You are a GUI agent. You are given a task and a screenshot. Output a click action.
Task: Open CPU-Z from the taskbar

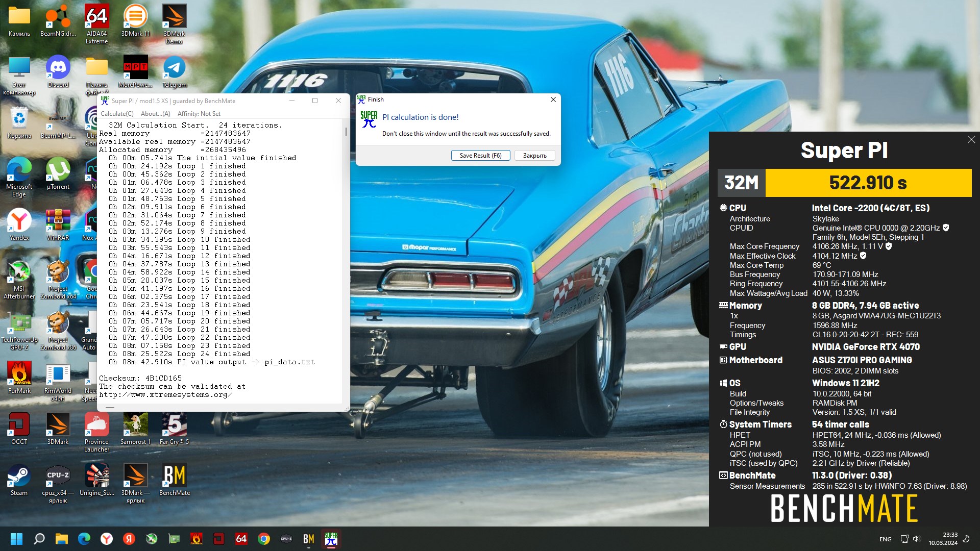pos(286,539)
